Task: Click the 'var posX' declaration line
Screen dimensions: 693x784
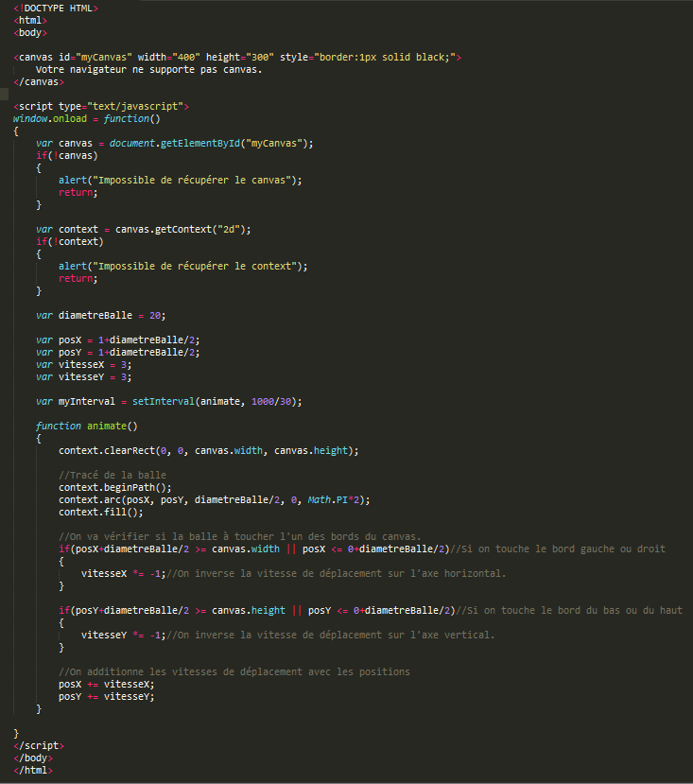Action: [x=117, y=340]
